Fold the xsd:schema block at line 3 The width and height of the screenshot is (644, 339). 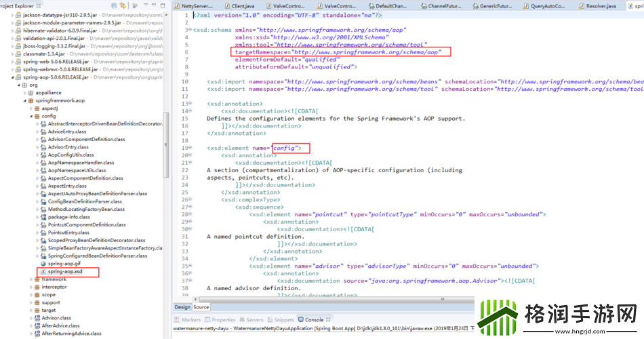tap(189, 31)
